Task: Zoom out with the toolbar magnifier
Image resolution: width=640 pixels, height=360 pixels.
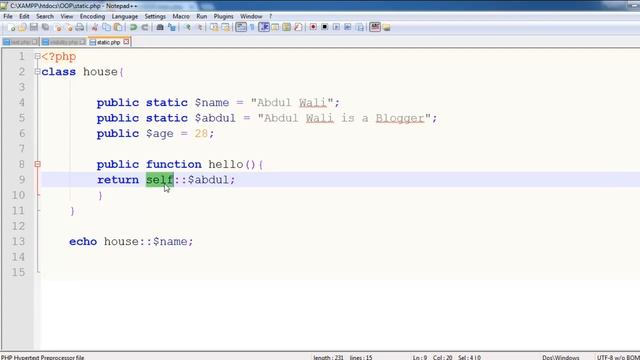Action: pos(199,27)
